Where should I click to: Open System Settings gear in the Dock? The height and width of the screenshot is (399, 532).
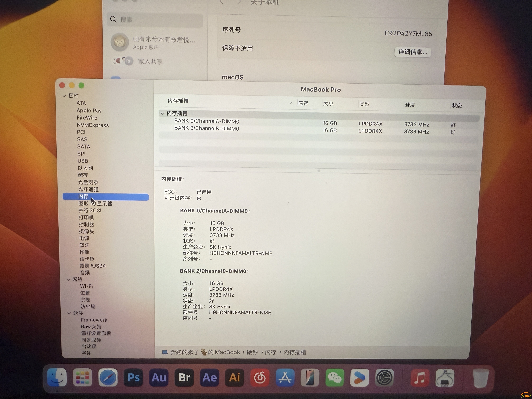[x=384, y=378]
